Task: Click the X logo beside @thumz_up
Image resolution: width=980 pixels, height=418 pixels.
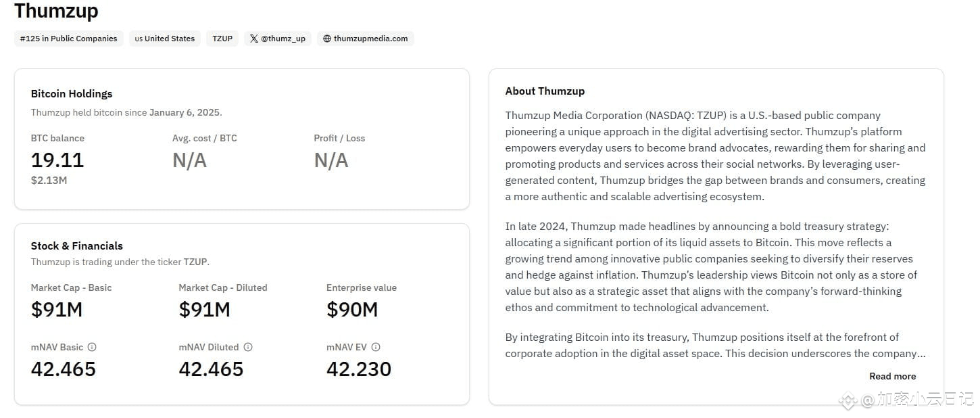Action: click(253, 39)
